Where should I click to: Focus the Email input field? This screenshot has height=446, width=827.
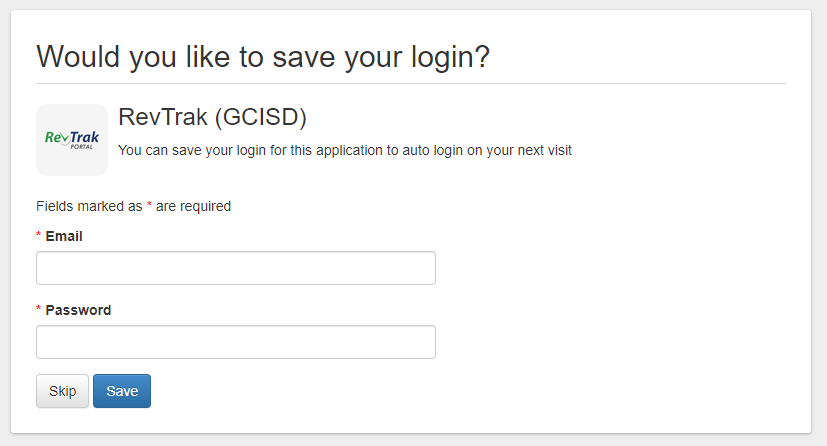coord(236,268)
